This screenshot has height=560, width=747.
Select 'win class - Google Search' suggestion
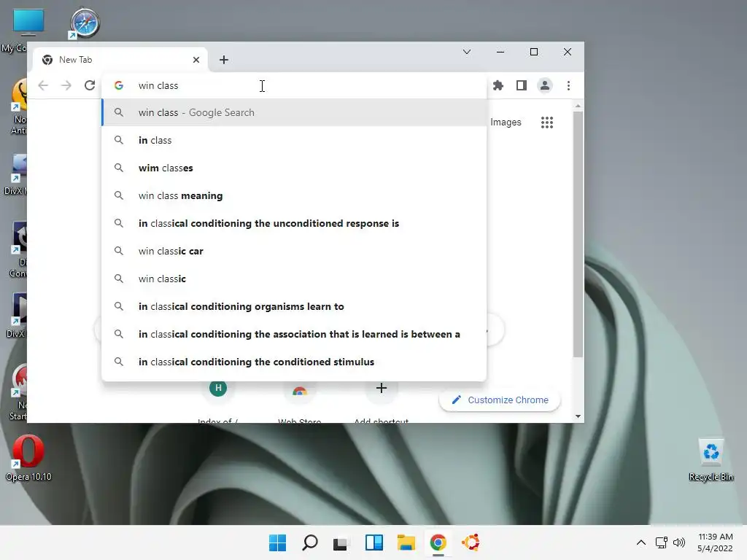[x=294, y=112]
